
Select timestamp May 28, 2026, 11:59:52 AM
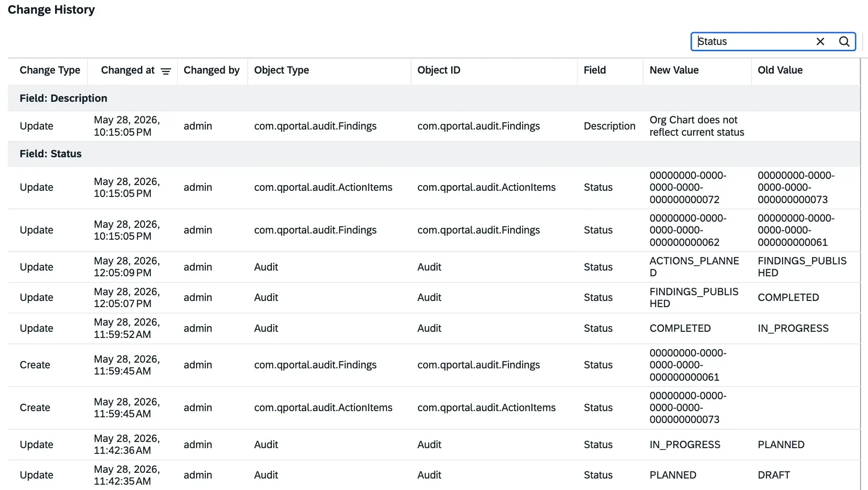[127, 328]
